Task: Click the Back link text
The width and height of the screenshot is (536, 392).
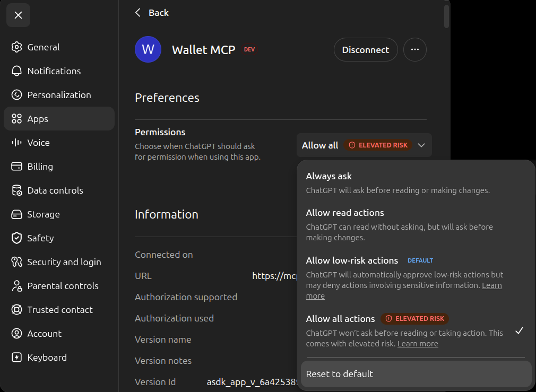Action: tap(159, 13)
